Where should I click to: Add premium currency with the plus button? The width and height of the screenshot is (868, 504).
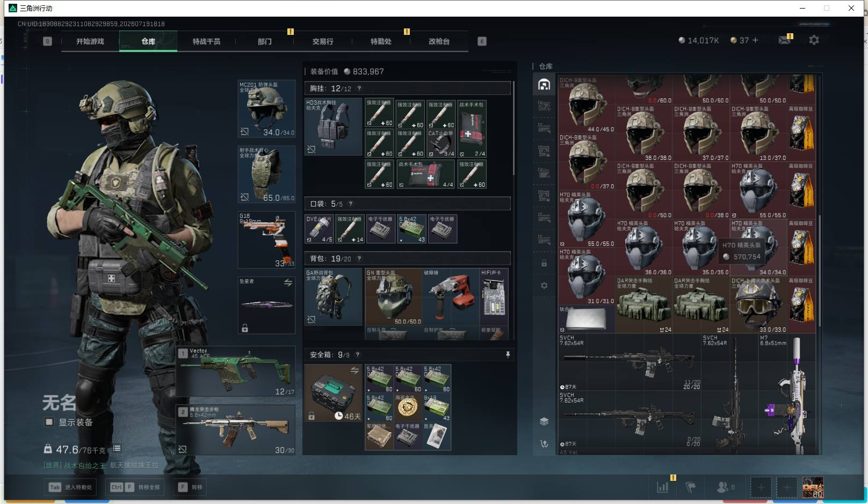[755, 40]
